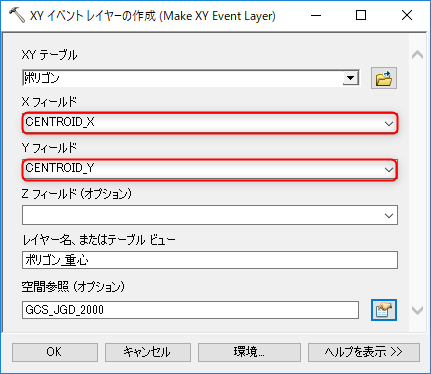Click the Z フィールド (オプション) label
The image size is (431, 374).
point(77,194)
